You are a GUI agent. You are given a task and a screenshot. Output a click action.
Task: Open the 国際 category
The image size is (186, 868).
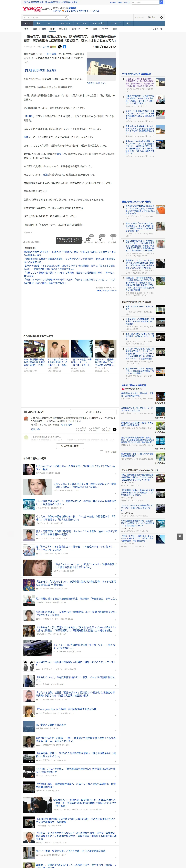coord(44,29)
